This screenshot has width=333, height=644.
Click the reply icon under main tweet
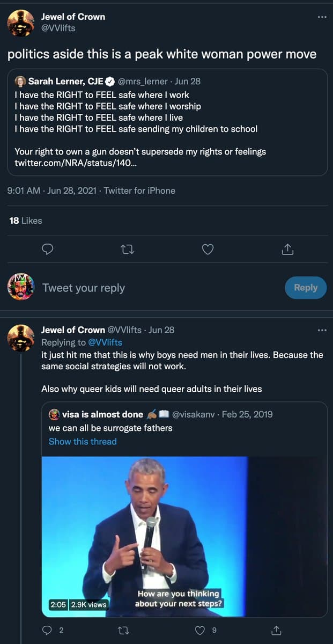coord(48,249)
